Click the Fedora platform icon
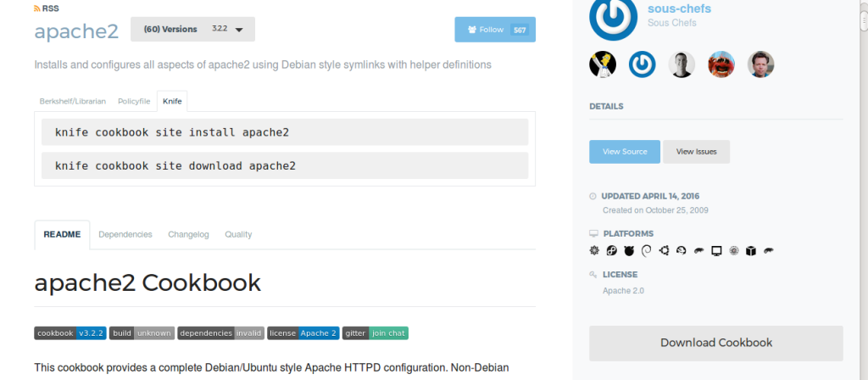 pos(611,251)
